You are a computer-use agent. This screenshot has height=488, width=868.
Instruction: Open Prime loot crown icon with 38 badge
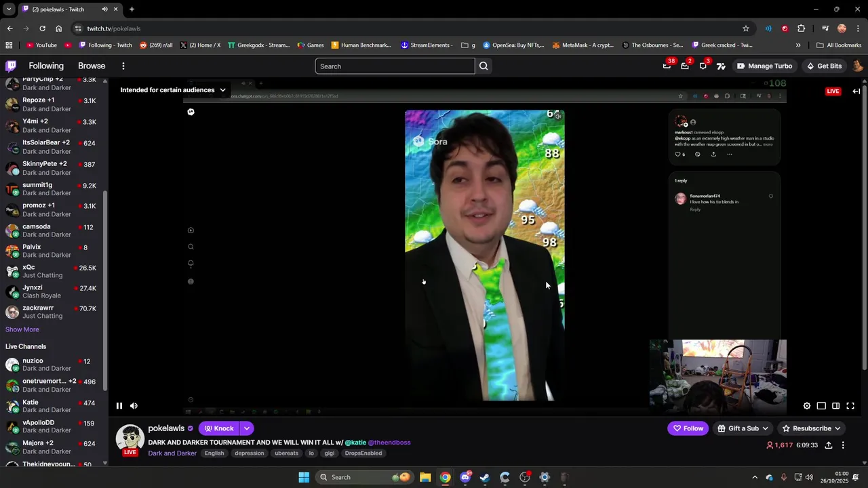pyautogui.click(x=667, y=66)
